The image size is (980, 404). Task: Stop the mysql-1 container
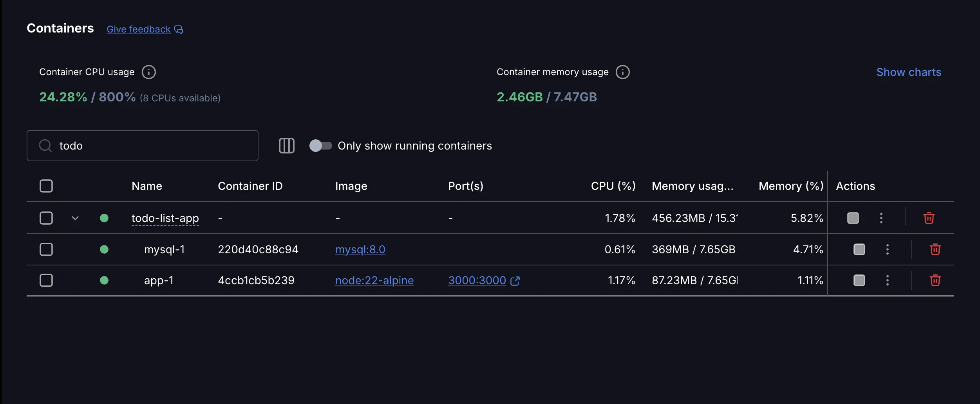point(859,249)
